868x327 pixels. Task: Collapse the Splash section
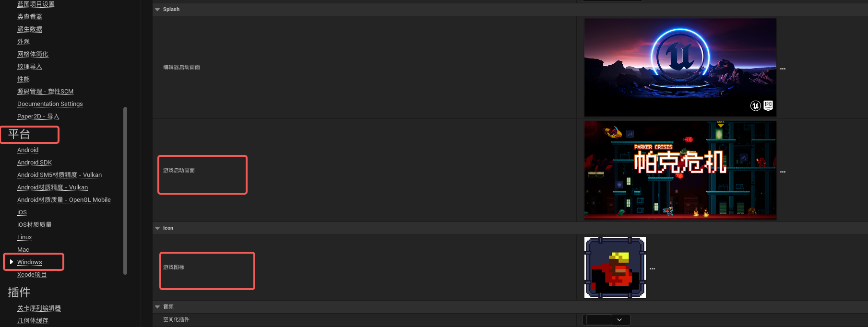coord(157,10)
